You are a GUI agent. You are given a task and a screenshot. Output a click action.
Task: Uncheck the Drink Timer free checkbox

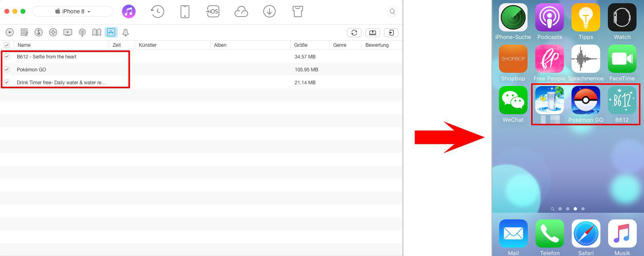(7, 82)
